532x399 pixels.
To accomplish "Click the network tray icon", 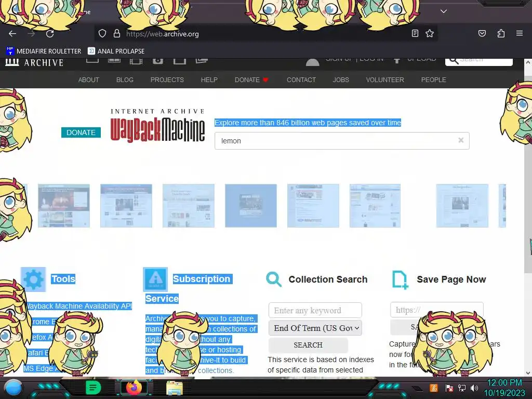I will (x=462, y=388).
